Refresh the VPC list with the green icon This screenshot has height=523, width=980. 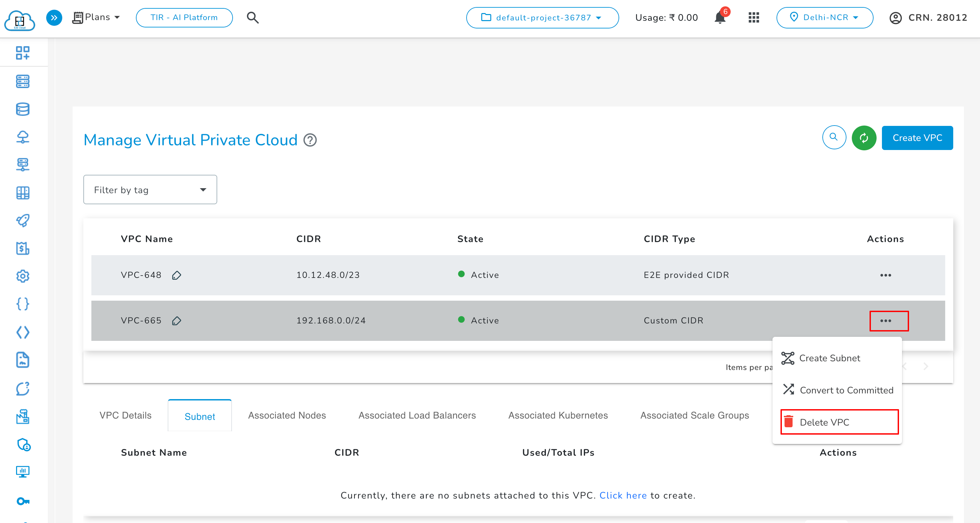pos(864,138)
